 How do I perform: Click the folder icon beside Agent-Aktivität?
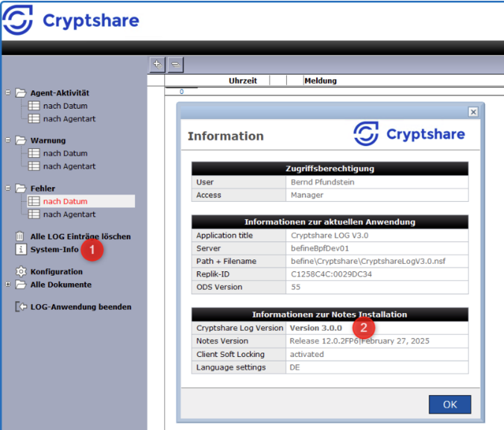[21, 93]
